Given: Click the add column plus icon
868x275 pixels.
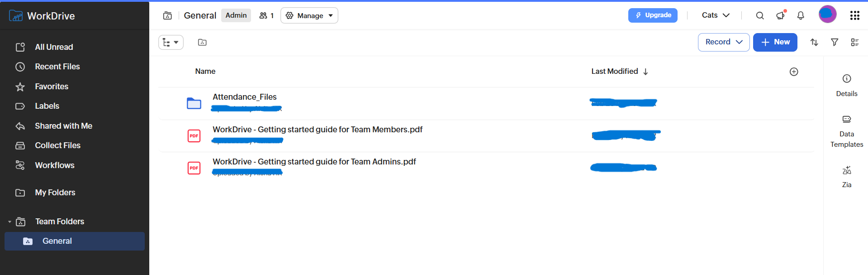Looking at the screenshot, I should (794, 72).
